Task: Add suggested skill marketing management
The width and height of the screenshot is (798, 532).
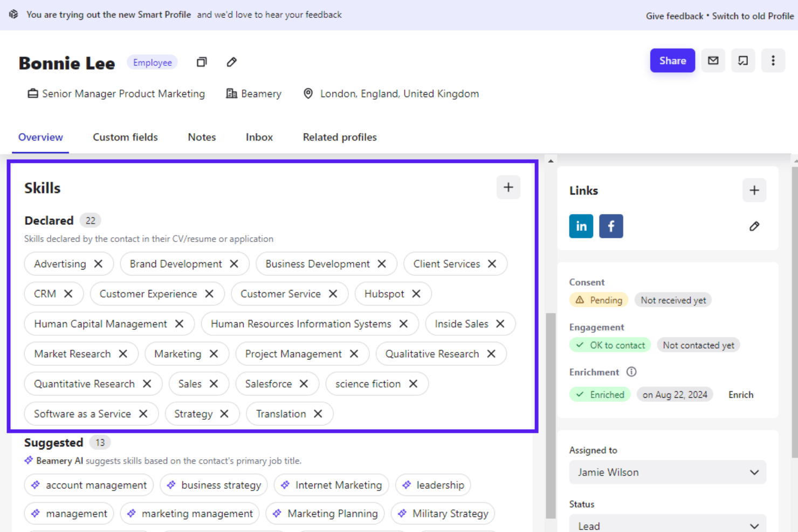Action: 190,513
